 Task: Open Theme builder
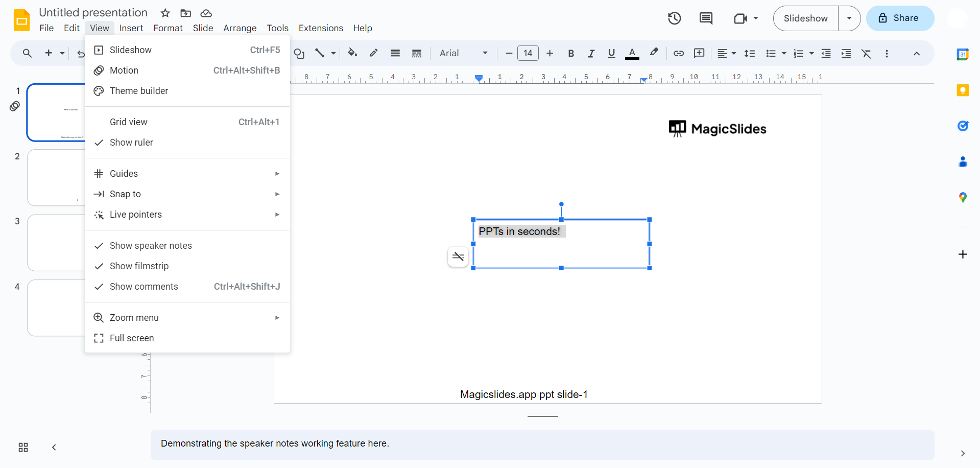pyautogui.click(x=187, y=91)
